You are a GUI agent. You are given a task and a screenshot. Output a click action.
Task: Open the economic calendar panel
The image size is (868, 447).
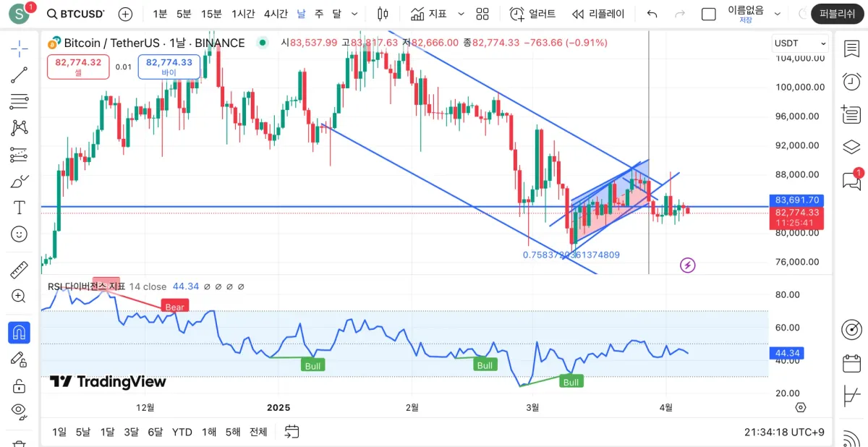click(851, 363)
